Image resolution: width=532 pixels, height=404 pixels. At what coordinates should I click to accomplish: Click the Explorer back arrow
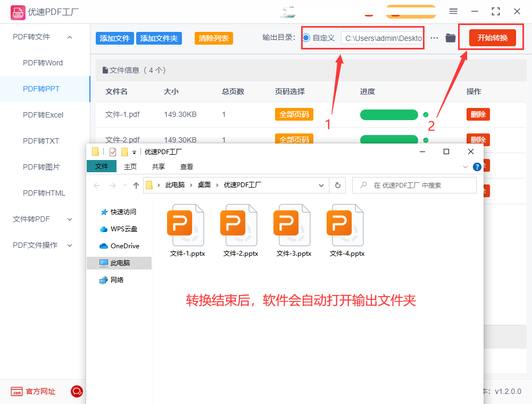coord(97,186)
